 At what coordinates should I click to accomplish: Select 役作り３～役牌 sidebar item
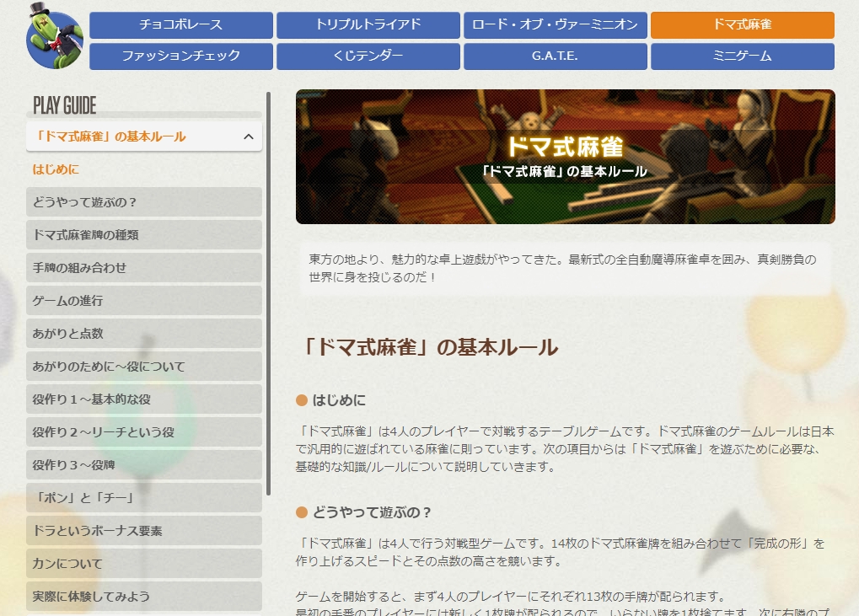[144, 465]
